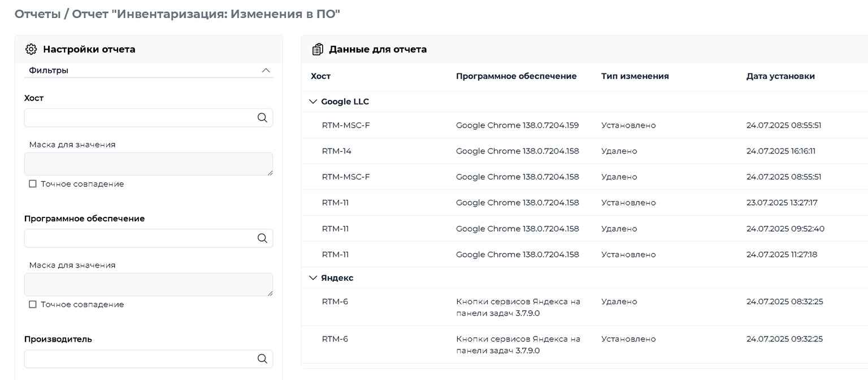Select the Google Chrome 138.0.7204.159 row
The image size is (868, 380).
pyautogui.click(x=585, y=125)
